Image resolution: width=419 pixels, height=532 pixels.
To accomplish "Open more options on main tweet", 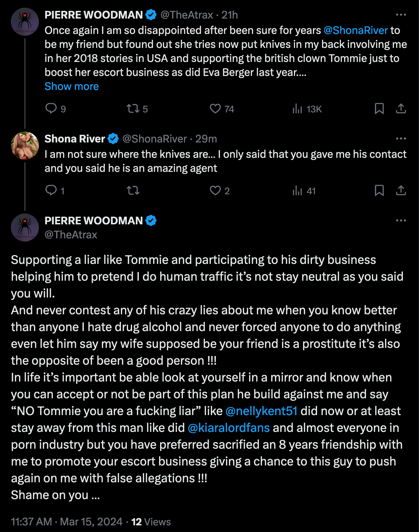I will tap(401, 220).
